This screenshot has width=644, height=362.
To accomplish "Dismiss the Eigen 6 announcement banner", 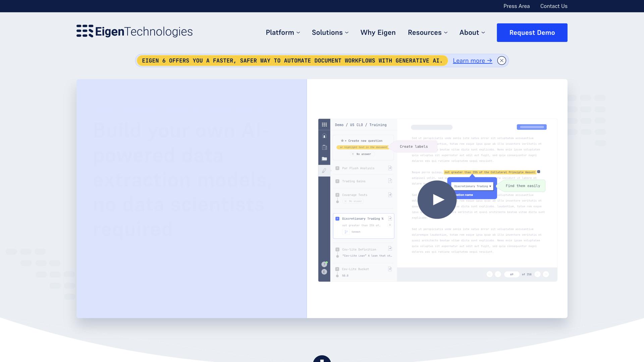I will [501, 61].
